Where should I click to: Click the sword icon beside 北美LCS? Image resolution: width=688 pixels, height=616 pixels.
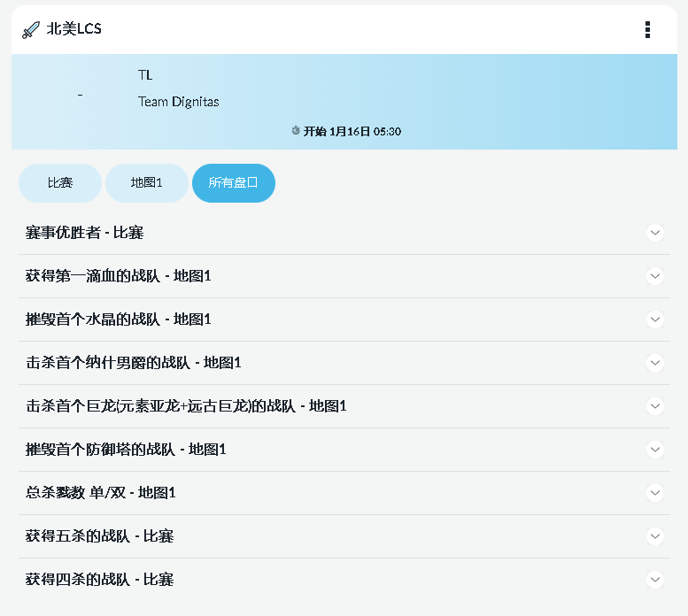point(31,29)
